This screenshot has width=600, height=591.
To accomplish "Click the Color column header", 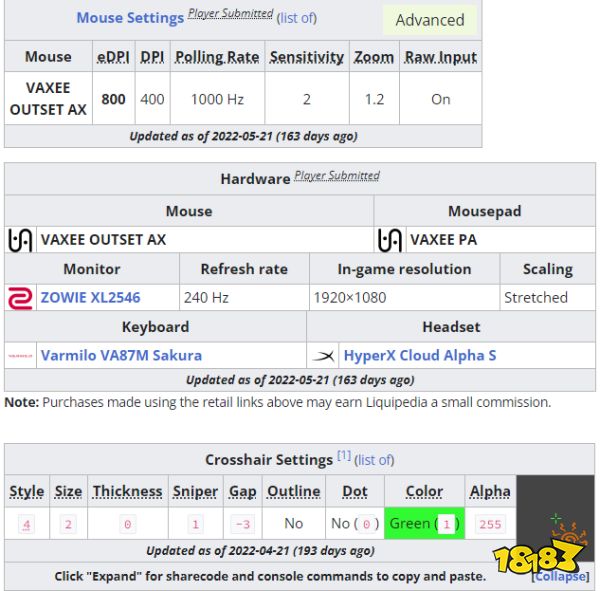I will pyautogui.click(x=424, y=491).
